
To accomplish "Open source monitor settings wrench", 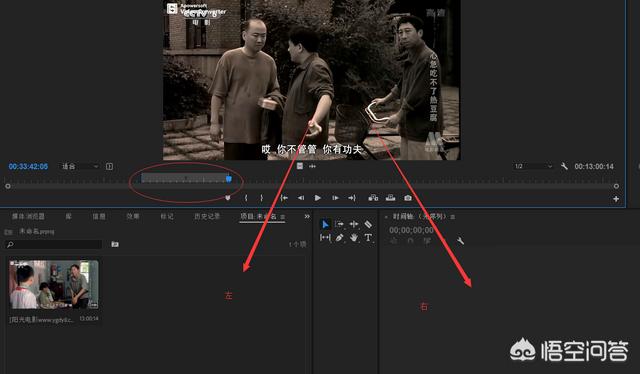I will [564, 166].
